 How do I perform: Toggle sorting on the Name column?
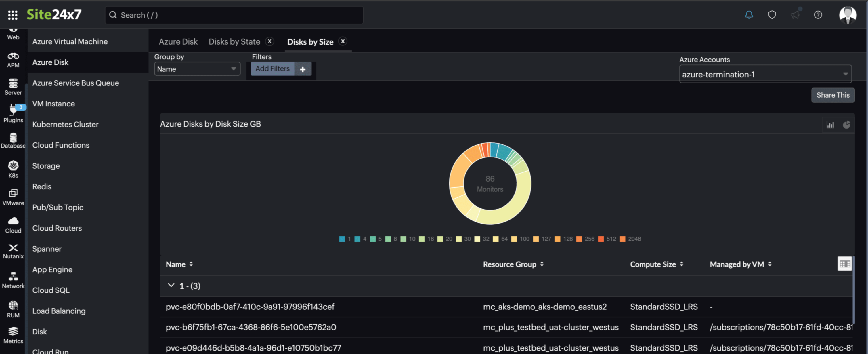click(191, 264)
